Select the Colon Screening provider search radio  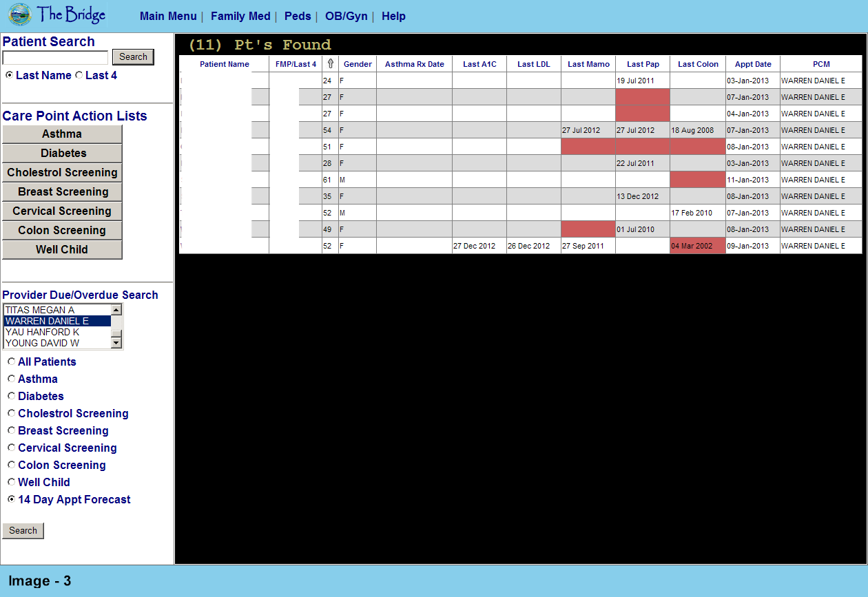[x=11, y=465]
